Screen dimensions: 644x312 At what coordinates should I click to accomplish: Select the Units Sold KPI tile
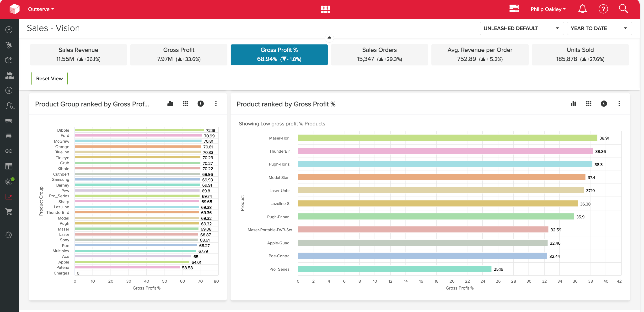[x=580, y=55]
